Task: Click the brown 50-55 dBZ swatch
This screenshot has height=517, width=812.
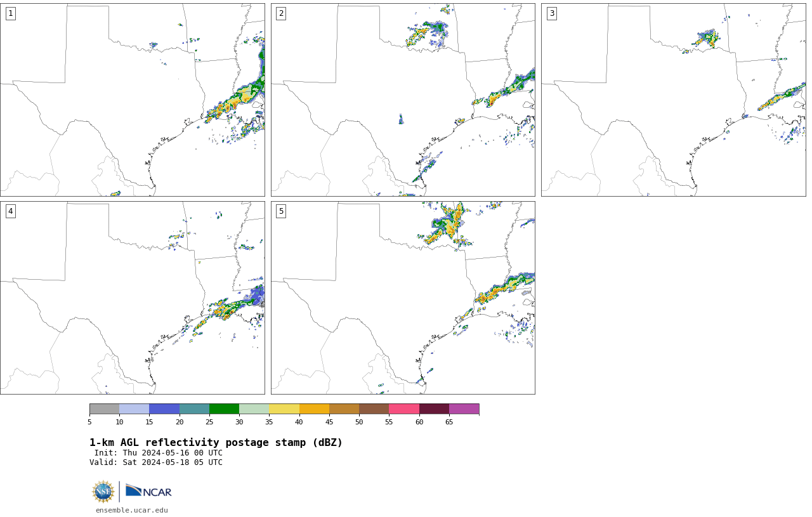Action: click(374, 409)
